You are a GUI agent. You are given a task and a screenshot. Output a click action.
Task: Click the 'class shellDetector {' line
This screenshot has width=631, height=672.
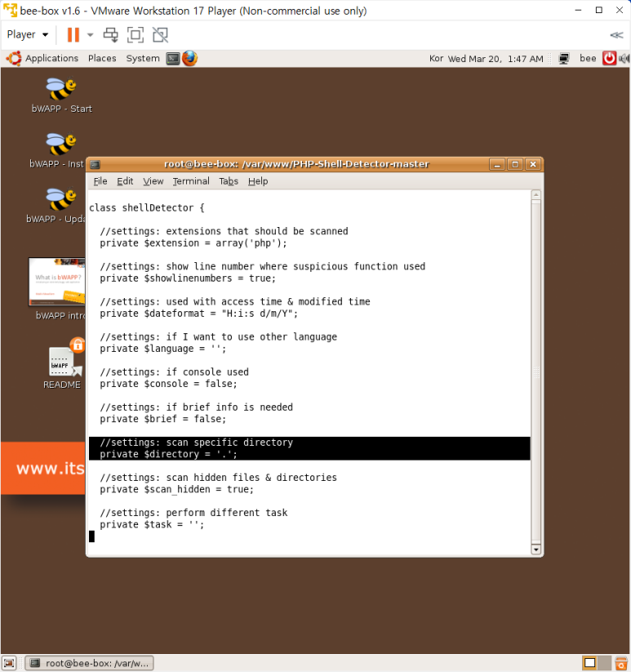point(146,208)
